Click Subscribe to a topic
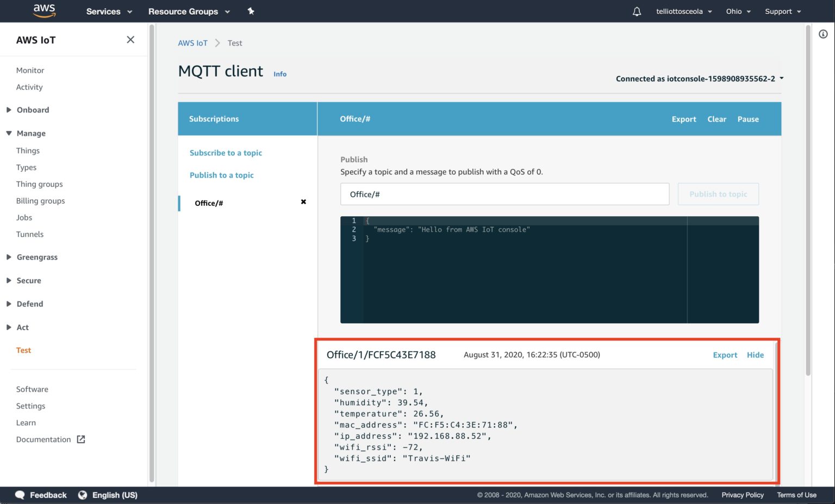Viewport: 835px width, 504px height. click(226, 153)
